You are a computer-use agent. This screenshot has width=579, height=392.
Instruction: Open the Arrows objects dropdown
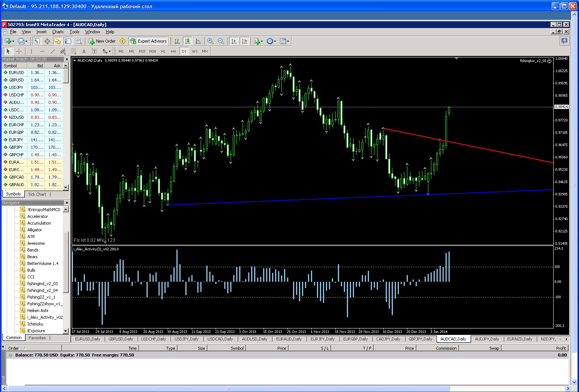(x=107, y=51)
